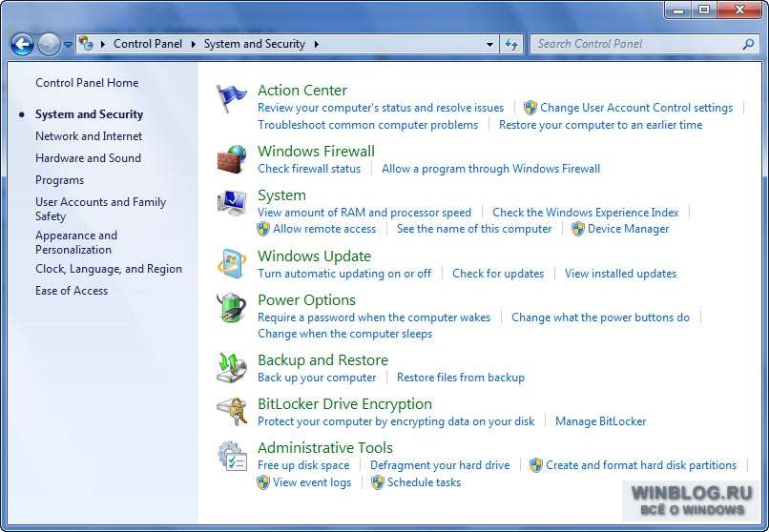Click Troubleshoot common computer problems
The width and height of the screenshot is (769, 532).
[x=367, y=125]
